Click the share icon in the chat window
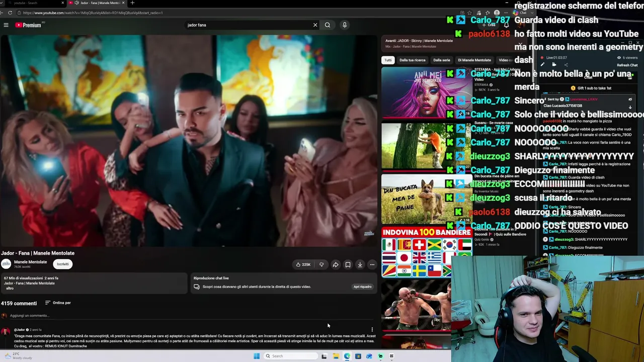The height and width of the screenshot is (362, 644). click(566, 65)
